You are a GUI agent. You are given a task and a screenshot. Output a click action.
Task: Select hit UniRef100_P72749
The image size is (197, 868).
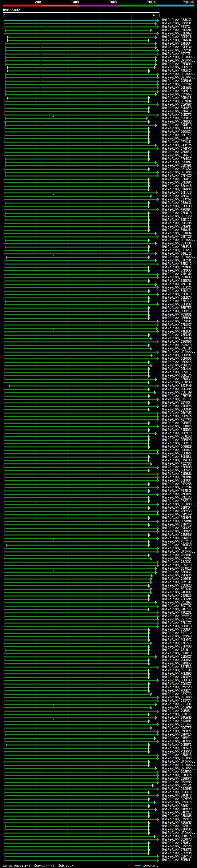click(x=177, y=501)
